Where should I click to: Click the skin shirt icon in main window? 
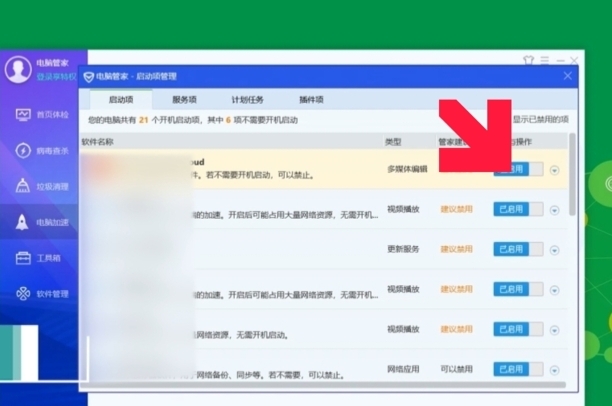tap(528, 60)
